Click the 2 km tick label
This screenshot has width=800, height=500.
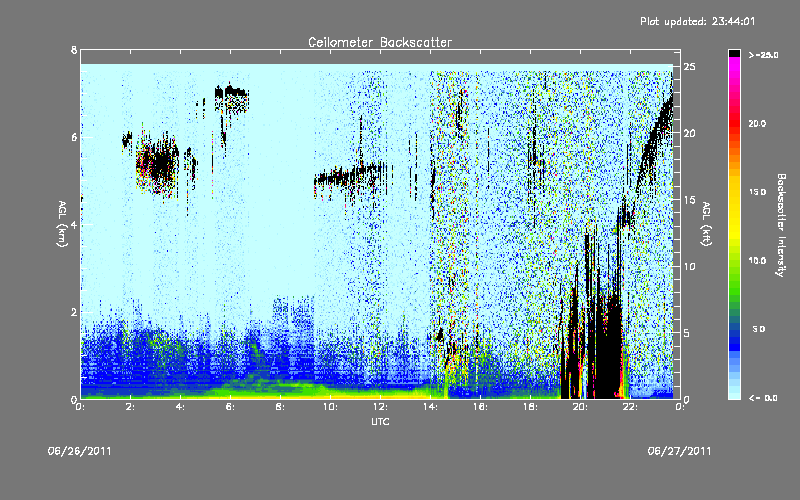pos(74,312)
